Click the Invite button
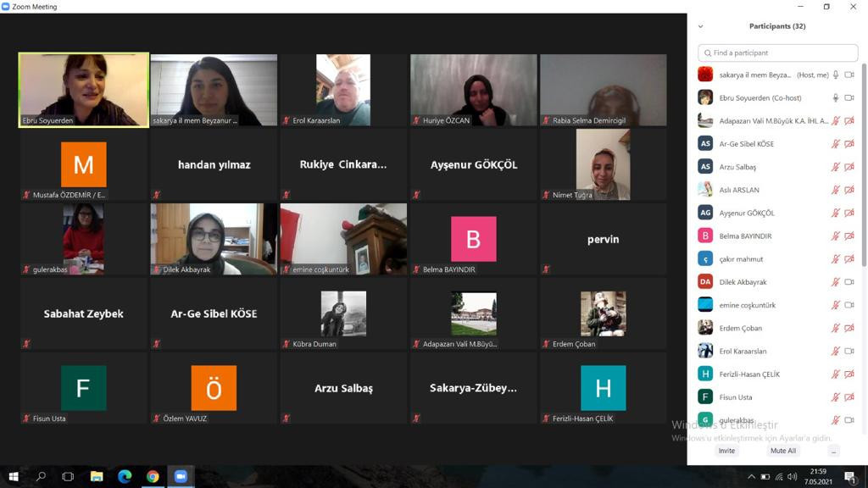 [726, 451]
